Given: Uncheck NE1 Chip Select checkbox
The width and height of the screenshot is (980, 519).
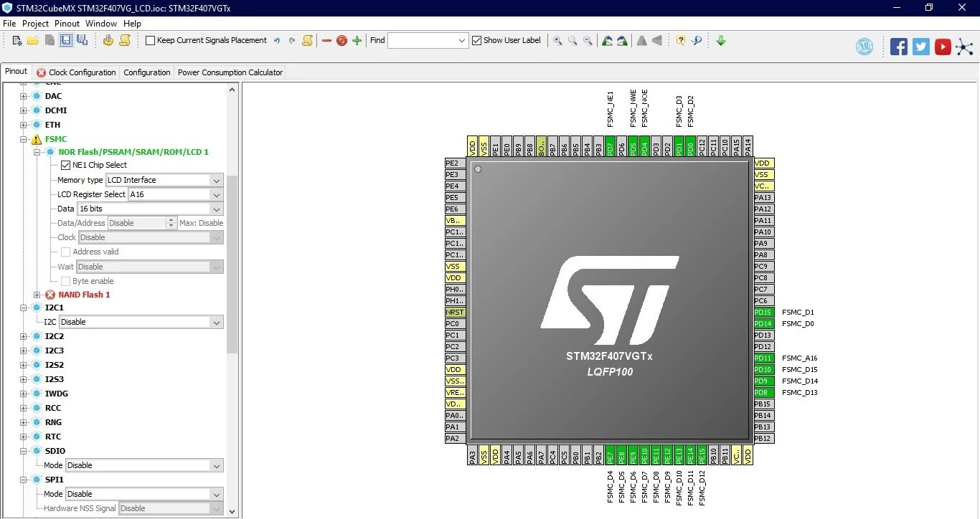Looking at the screenshot, I should pos(65,165).
